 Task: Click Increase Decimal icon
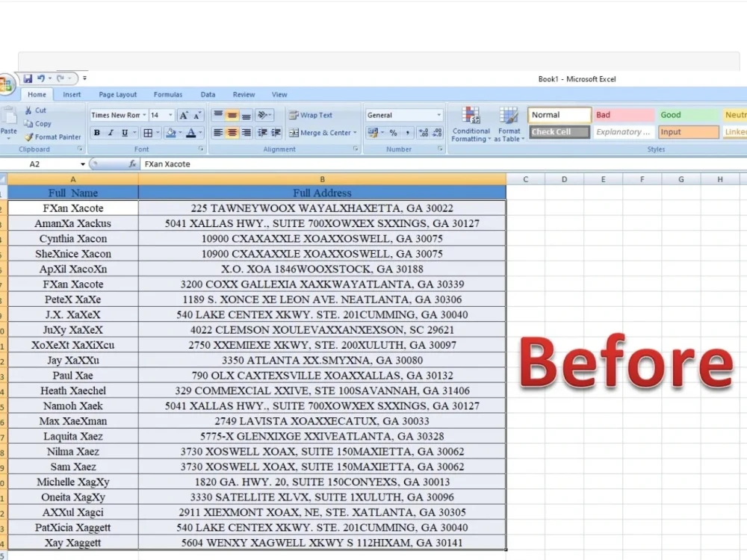tap(424, 133)
